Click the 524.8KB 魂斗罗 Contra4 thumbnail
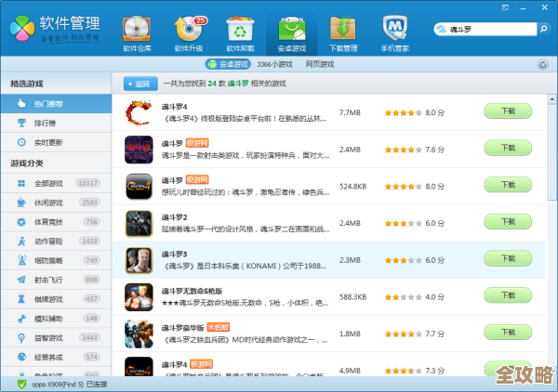 pos(139,186)
